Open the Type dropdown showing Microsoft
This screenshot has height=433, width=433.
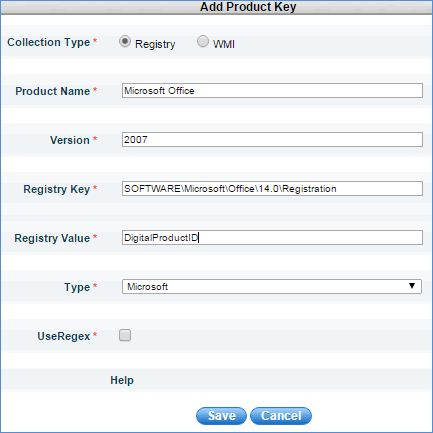coord(272,287)
